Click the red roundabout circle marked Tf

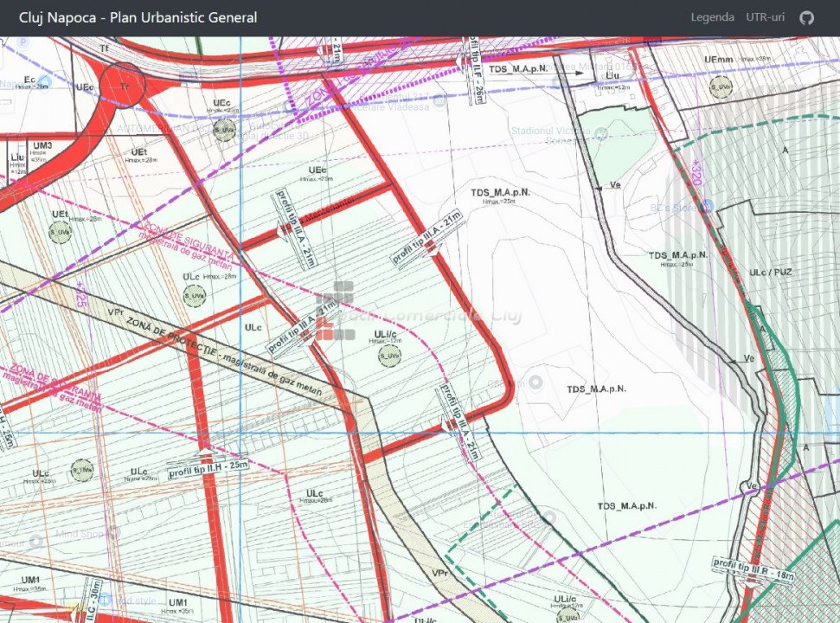122,85
